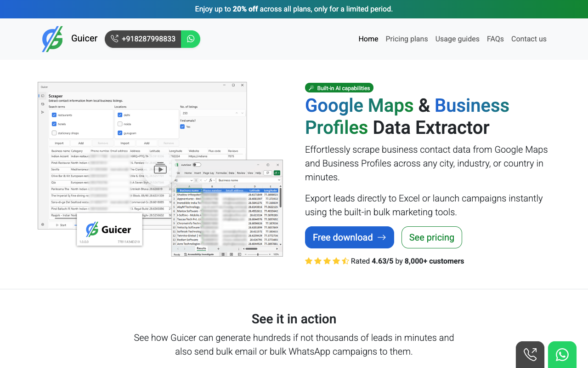Switch the AutoSave toggle in the Excel screenshot
588x368 pixels.
click(x=197, y=165)
